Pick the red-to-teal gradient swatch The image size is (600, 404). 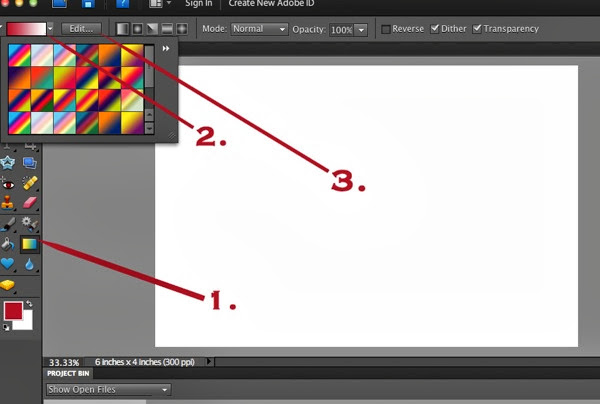click(42, 78)
